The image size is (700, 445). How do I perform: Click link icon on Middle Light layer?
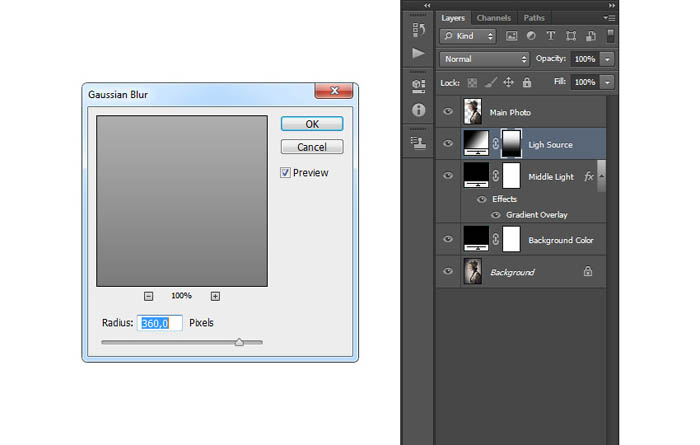click(x=496, y=175)
